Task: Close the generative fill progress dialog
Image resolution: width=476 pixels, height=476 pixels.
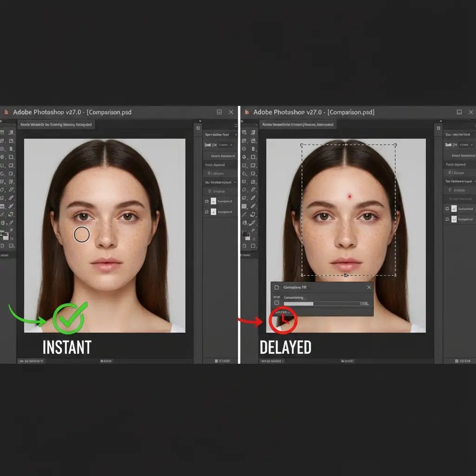Action: (369, 288)
